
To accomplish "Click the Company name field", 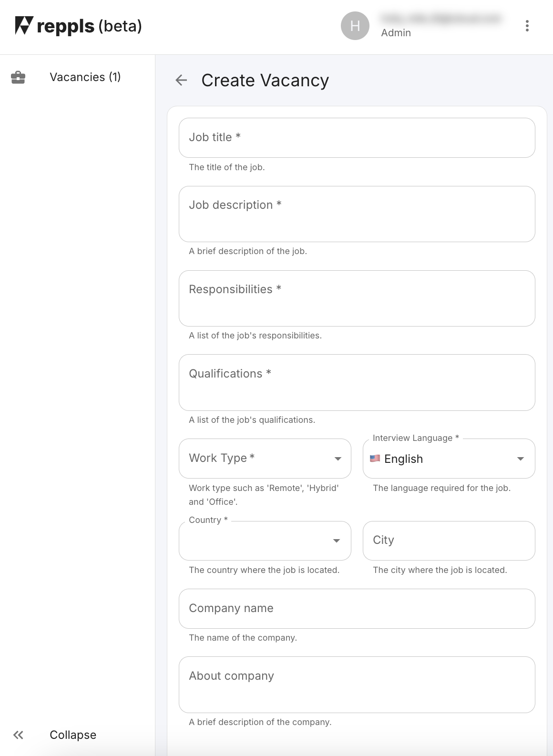I will tap(357, 609).
